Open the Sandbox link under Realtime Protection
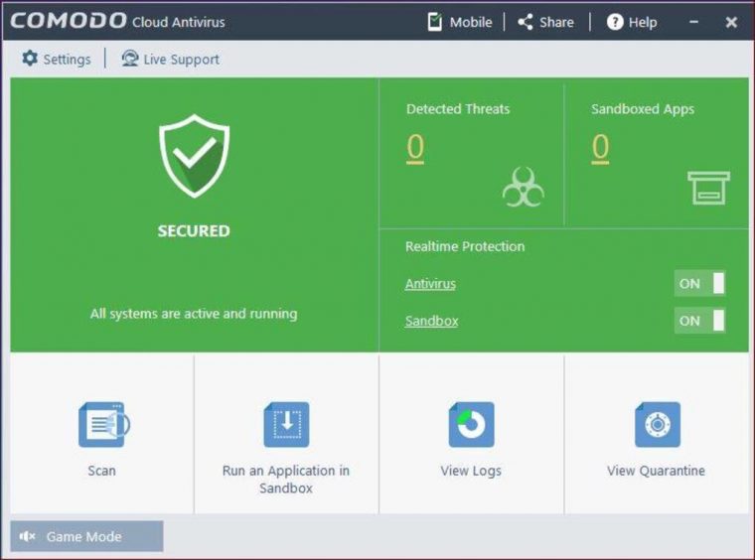The height and width of the screenshot is (560, 755). tap(431, 321)
